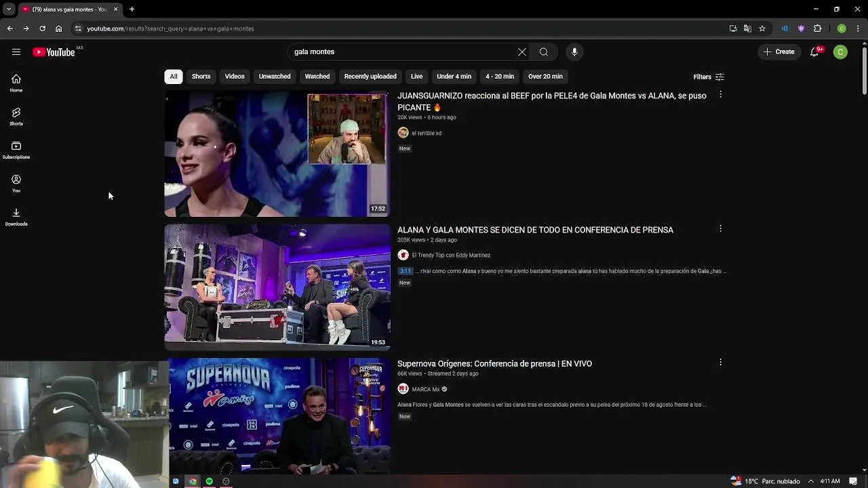This screenshot has width=868, height=488.
Task: Open the YouTube account avatar menu
Action: pos(840,52)
